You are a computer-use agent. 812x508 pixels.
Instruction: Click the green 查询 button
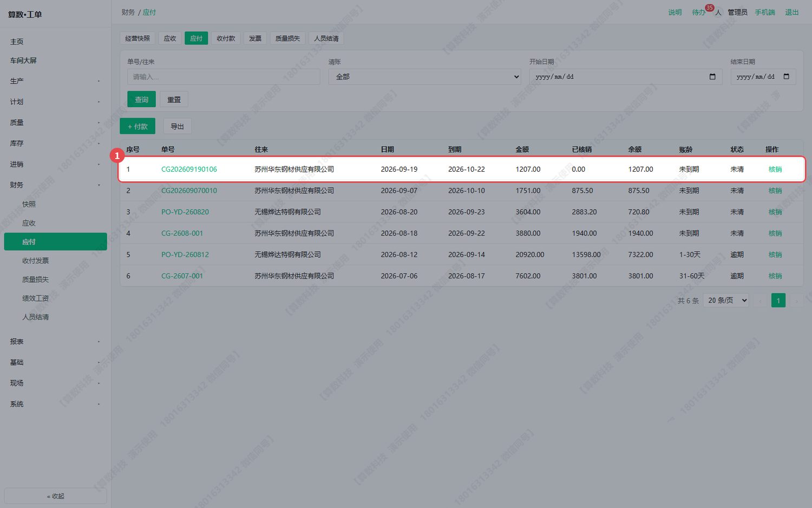click(141, 100)
